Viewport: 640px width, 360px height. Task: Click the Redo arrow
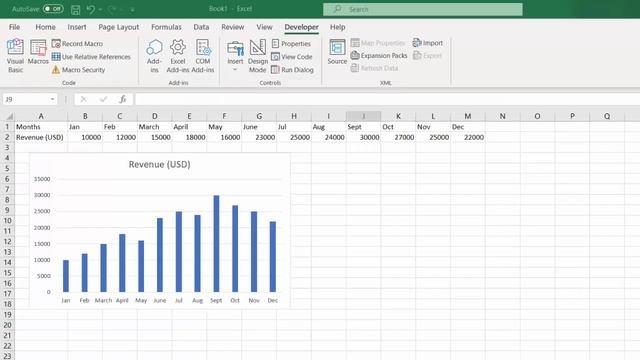[112, 9]
